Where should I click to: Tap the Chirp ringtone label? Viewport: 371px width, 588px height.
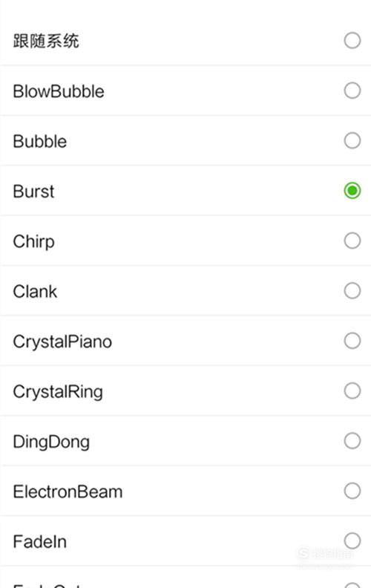click(33, 242)
